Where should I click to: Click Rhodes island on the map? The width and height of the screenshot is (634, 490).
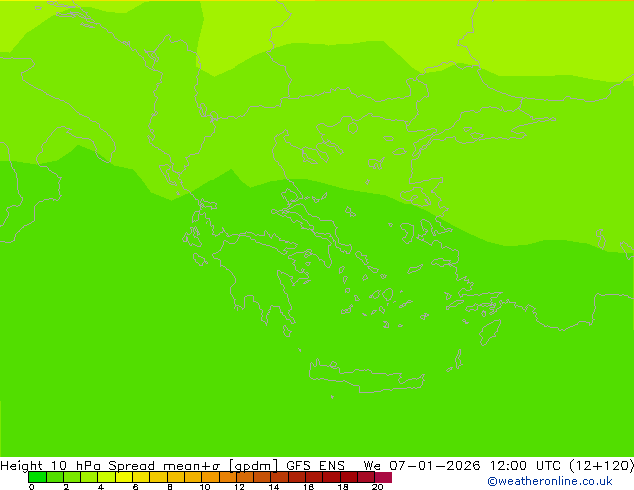click(x=490, y=332)
